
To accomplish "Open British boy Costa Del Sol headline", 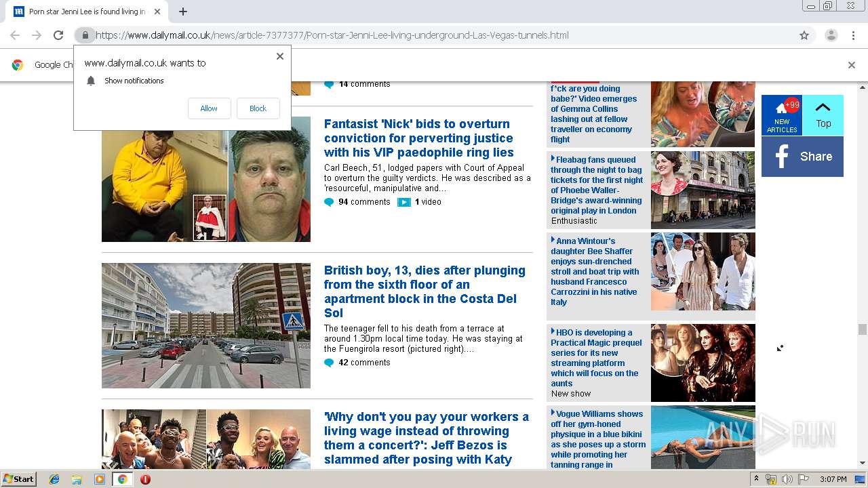I will [425, 291].
